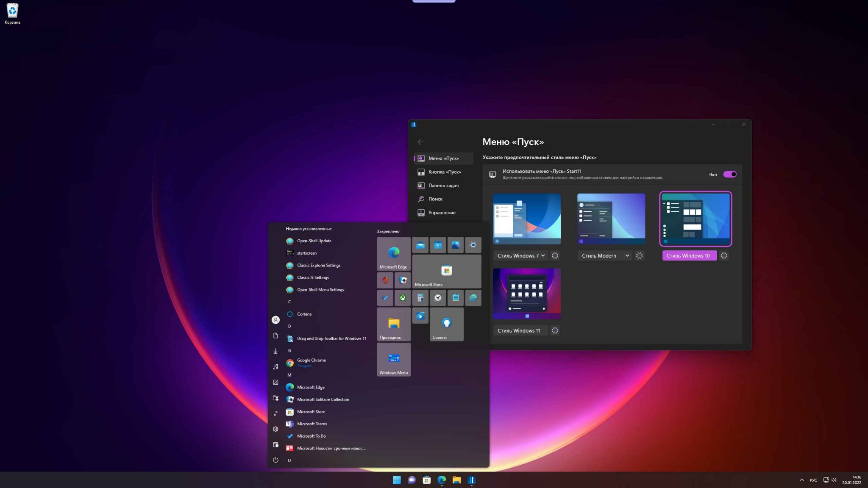Open the Mail tile in pinned apps

click(420, 245)
